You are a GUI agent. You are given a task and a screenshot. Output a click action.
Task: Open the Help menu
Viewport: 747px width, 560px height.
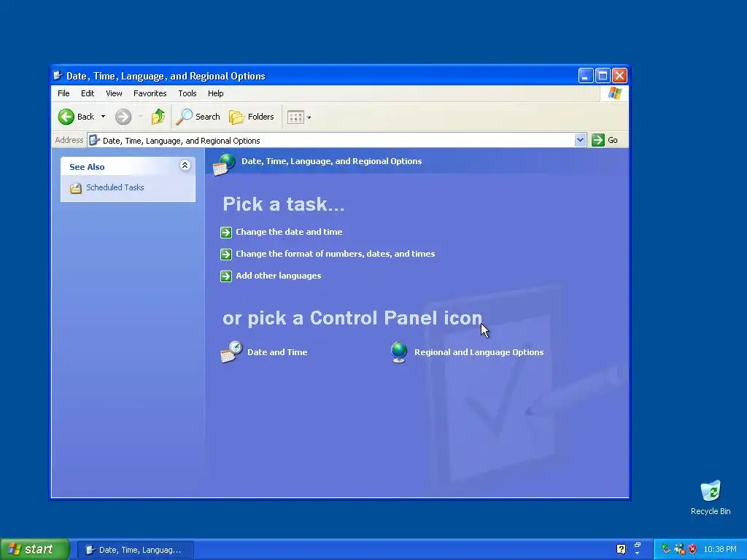[215, 93]
